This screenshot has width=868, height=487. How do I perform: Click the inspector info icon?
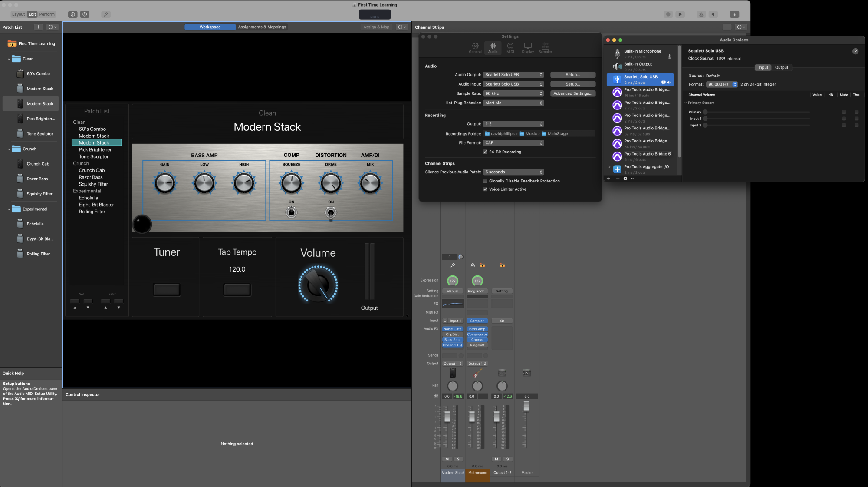click(73, 14)
